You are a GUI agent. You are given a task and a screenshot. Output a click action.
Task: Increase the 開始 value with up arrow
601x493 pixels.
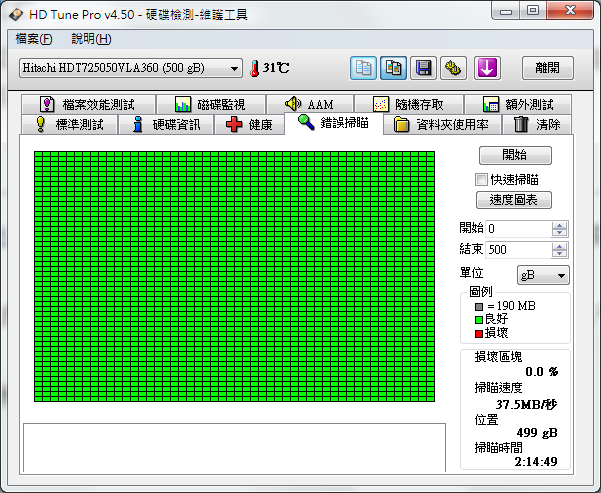point(560,225)
